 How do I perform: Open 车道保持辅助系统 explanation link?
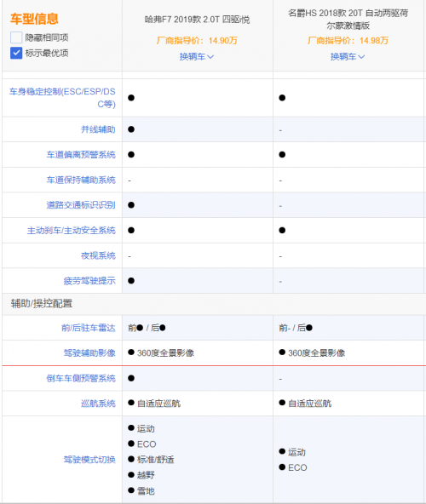[x=81, y=180]
